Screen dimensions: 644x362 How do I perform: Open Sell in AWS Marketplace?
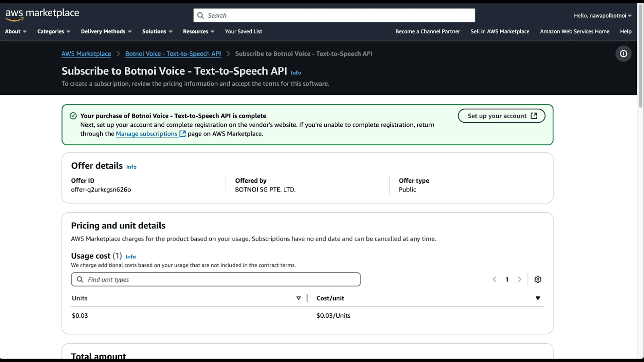[x=500, y=31]
